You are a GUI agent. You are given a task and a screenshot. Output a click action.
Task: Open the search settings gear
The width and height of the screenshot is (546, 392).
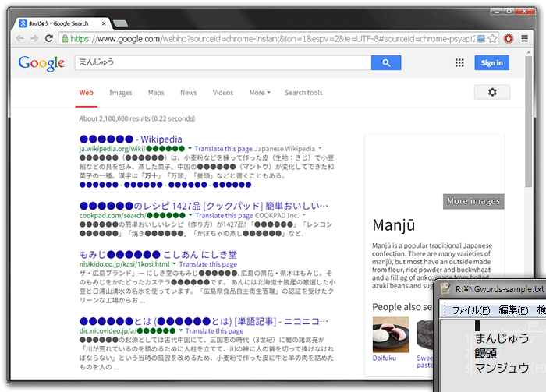pos(492,92)
